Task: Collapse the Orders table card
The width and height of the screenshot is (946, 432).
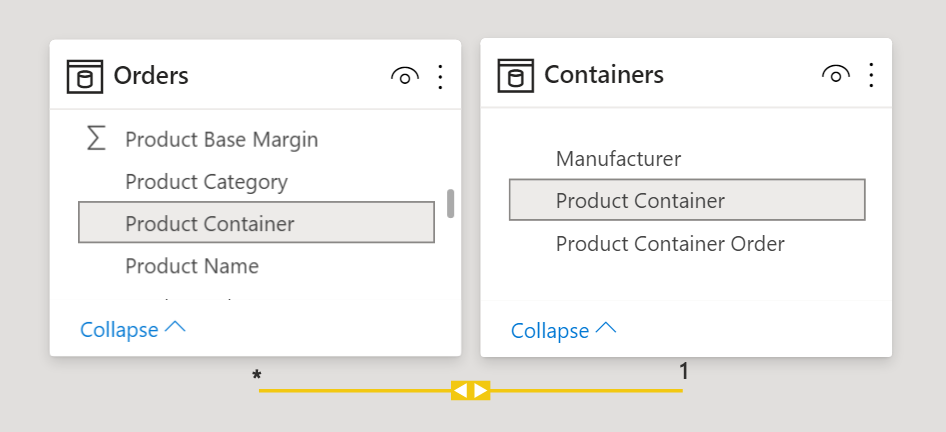Action: pyautogui.click(x=133, y=329)
